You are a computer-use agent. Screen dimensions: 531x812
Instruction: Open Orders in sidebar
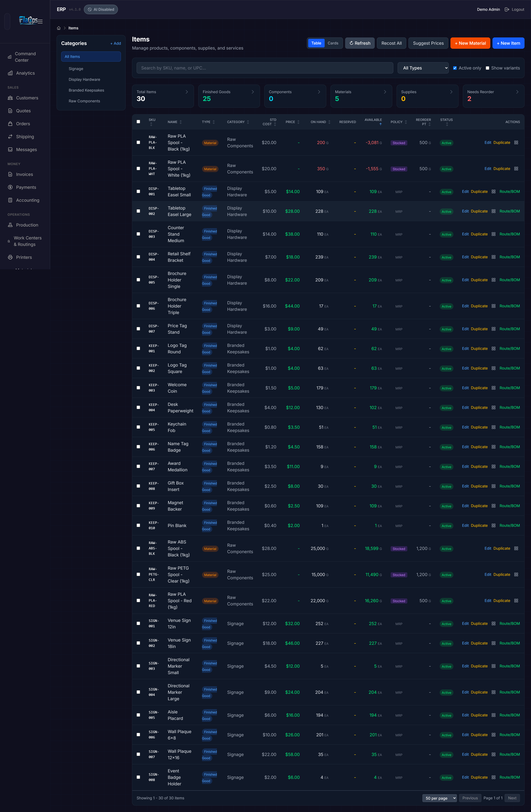point(25,124)
